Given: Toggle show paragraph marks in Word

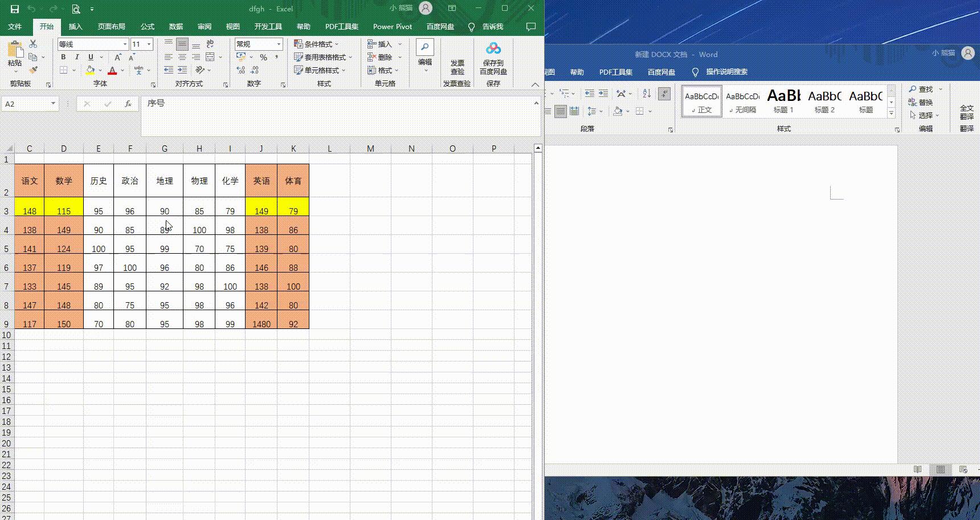Looking at the screenshot, I should click(x=664, y=94).
